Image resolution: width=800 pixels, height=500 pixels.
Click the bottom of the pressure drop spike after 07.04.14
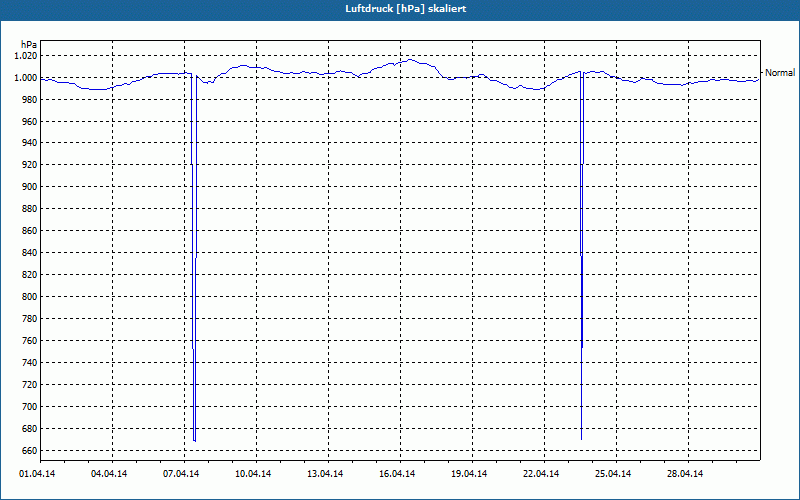click(194, 440)
